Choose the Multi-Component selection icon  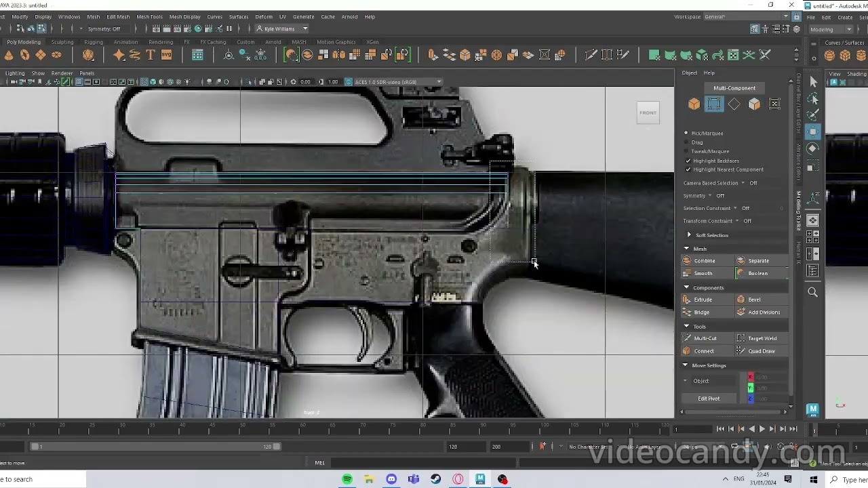[714, 104]
